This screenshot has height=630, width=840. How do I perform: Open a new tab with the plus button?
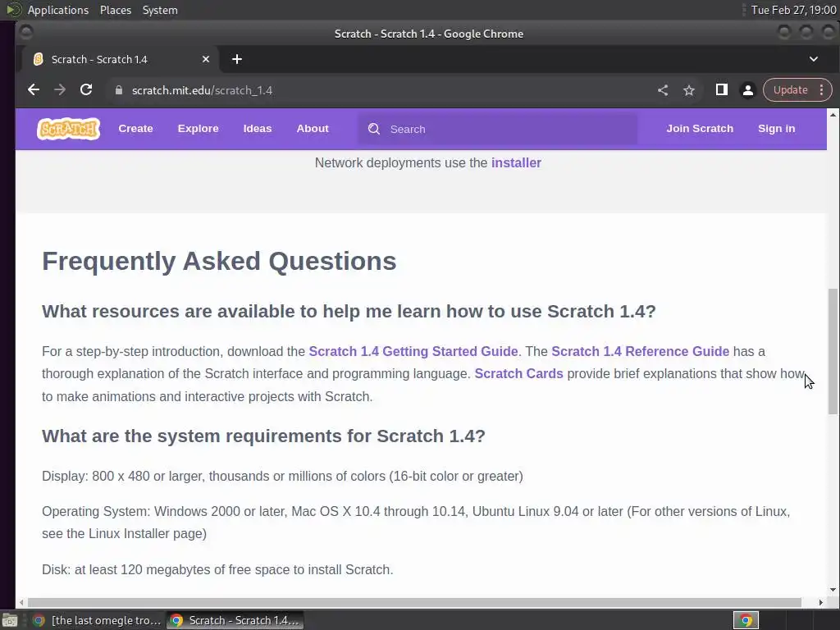click(x=237, y=59)
